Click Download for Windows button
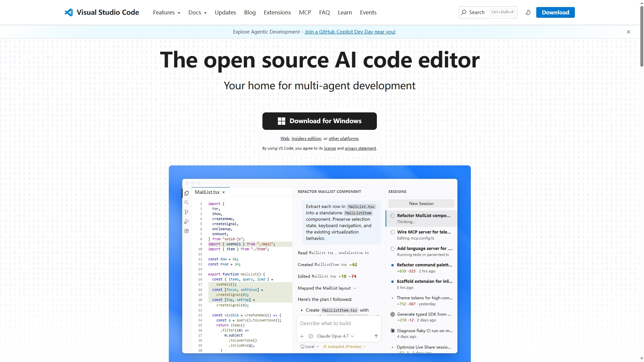 pos(319,121)
